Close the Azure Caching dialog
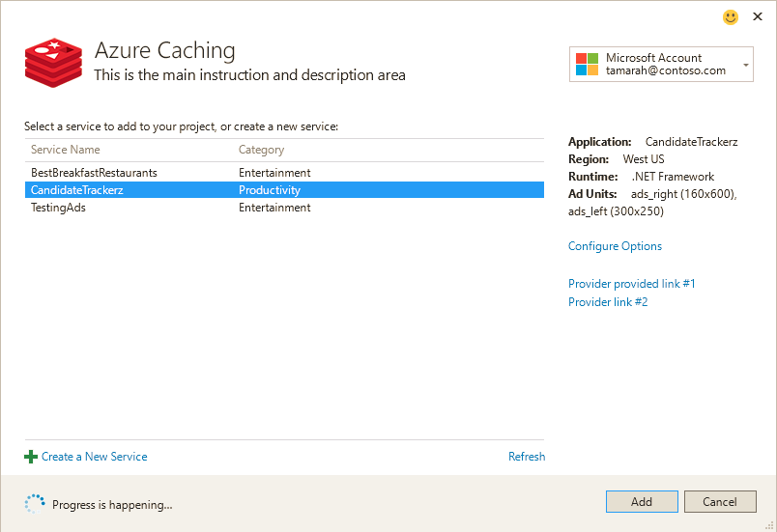Screen dimensions: 777x532 tap(757, 16)
